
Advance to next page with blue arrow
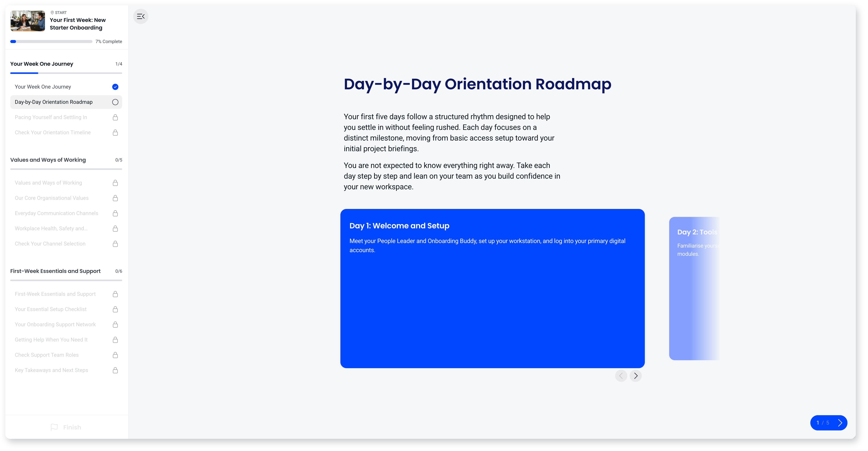click(840, 423)
